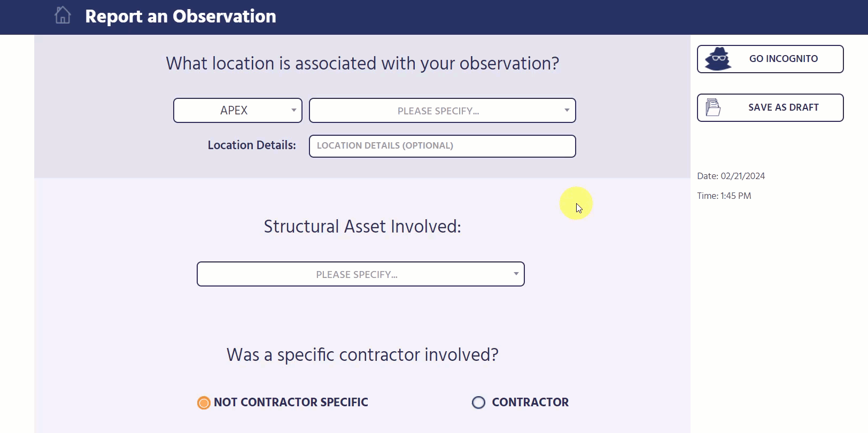Screen dimensions: 868x433
Task: Click the GO INCOGNITO button
Action: tap(770, 59)
